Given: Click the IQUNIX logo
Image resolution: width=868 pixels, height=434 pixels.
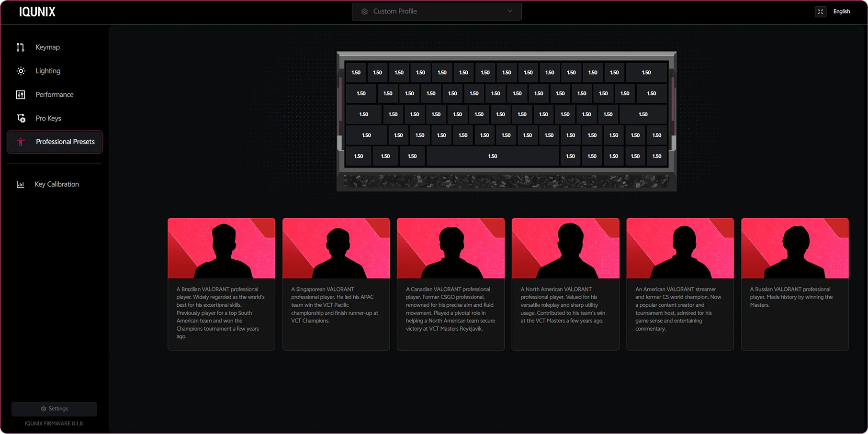Looking at the screenshot, I should [x=37, y=12].
